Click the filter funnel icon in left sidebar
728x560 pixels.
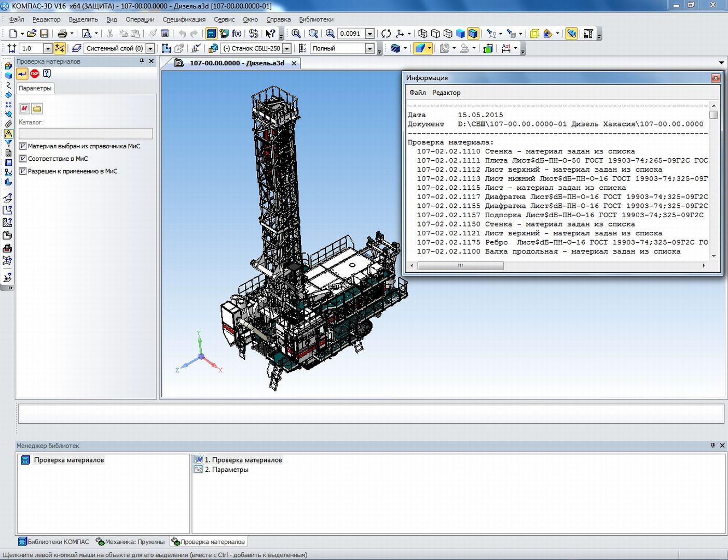[8, 143]
